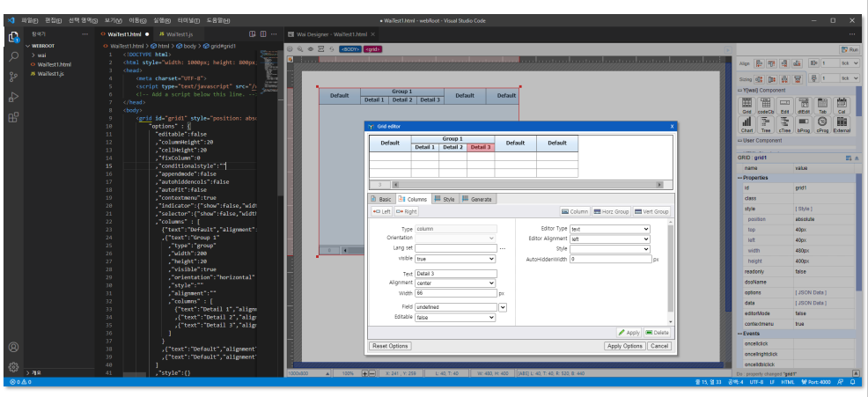The height and width of the screenshot is (397, 868).
Task: Open the Extensions view icon
Action: (13, 117)
